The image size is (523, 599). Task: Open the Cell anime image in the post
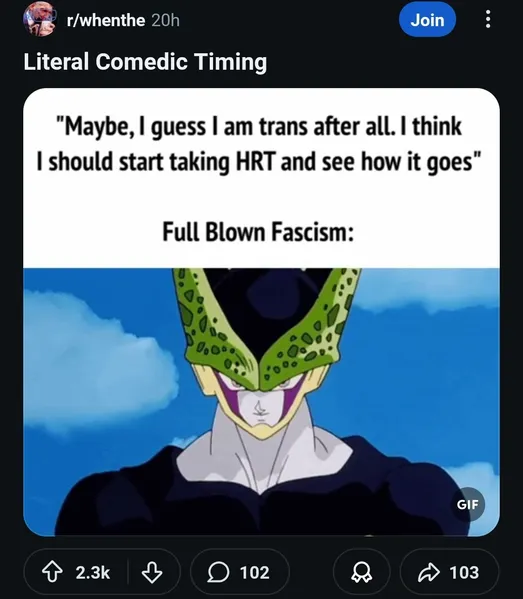coord(261,402)
